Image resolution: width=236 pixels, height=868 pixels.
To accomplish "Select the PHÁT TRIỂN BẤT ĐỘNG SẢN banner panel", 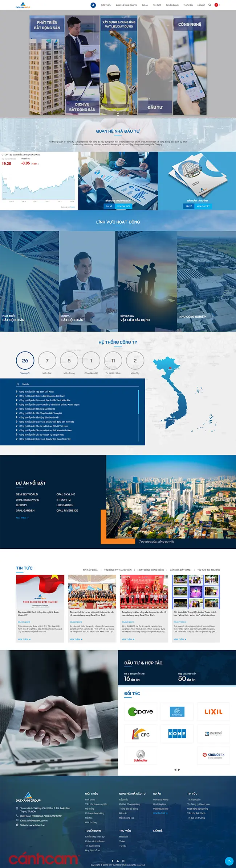I will (x=47, y=65).
